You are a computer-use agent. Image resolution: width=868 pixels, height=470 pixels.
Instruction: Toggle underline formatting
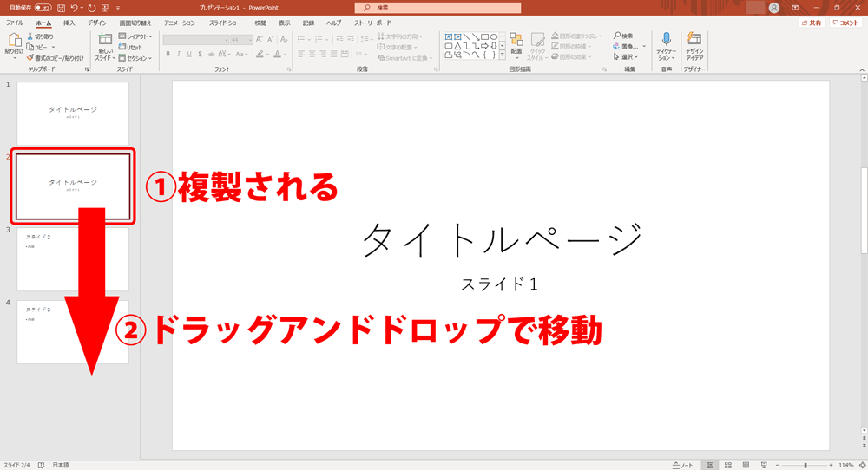[x=189, y=54]
